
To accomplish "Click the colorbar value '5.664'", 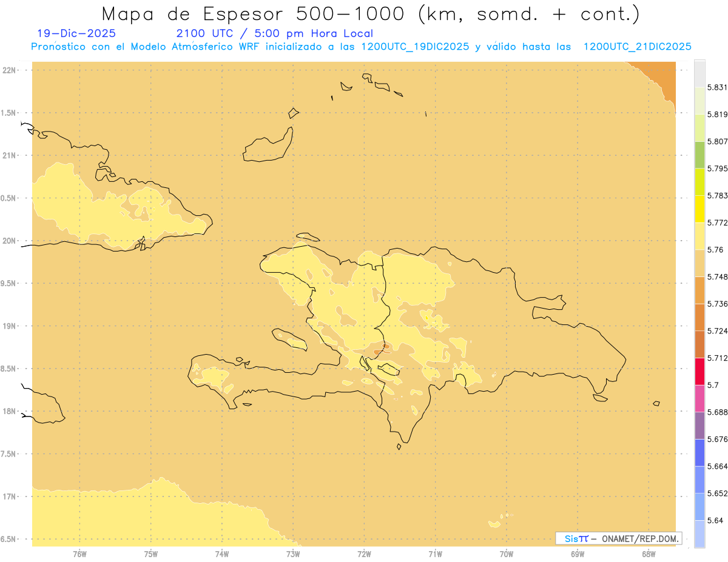I will [x=718, y=466].
